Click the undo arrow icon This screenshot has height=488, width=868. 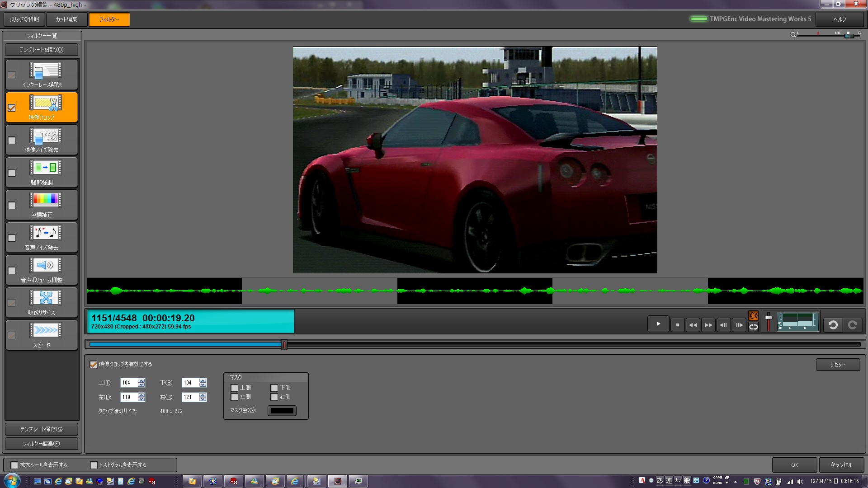pyautogui.click(x=833, y=325)
